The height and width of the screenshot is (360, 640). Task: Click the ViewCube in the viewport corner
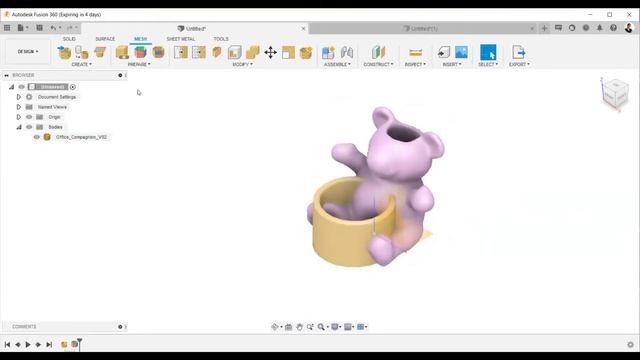tap(615, 94)
